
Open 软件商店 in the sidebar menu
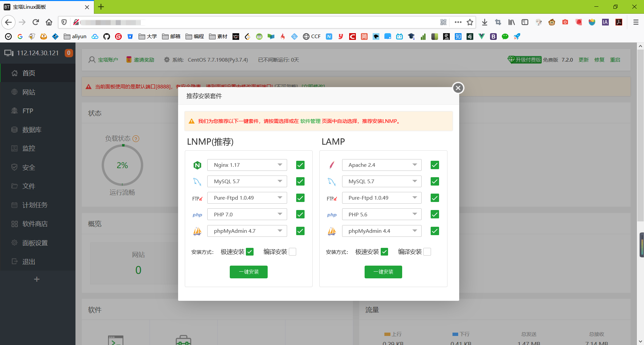38,224
